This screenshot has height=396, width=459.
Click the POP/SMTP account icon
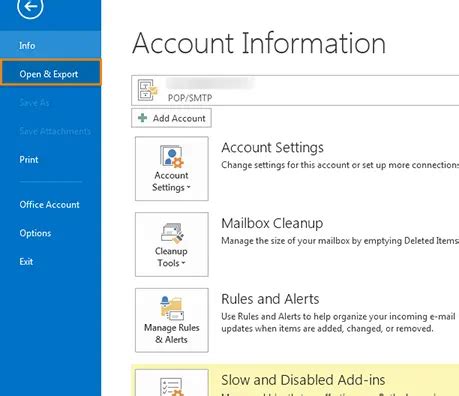[147, 90]
